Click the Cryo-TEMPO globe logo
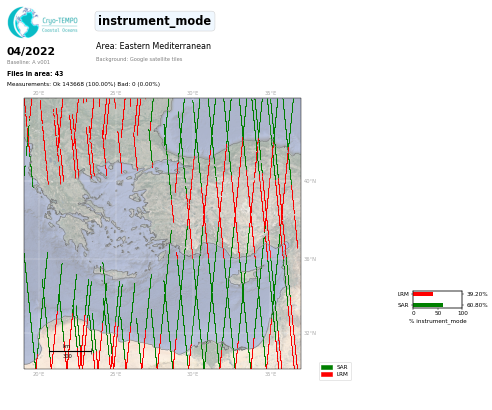492x410 pixels. click(x=23, y=22)
